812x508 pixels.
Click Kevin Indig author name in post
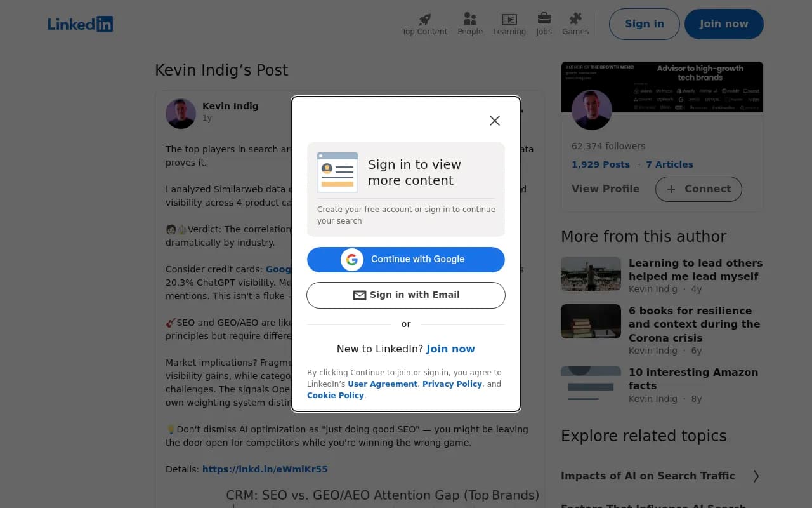[x=230, y=106]
